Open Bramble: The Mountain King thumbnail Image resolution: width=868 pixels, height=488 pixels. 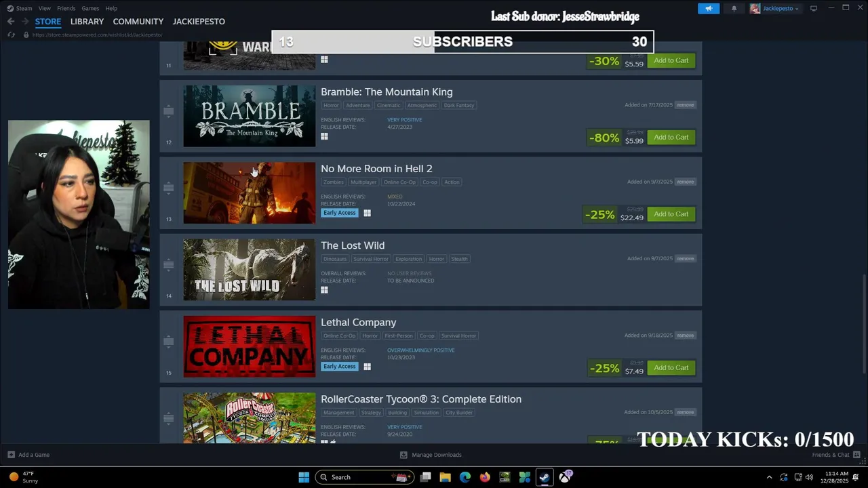coord(250,116)
